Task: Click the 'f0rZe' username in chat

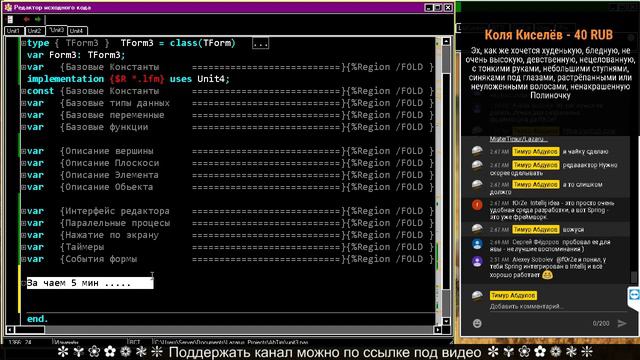Action: tap(520, 203)
